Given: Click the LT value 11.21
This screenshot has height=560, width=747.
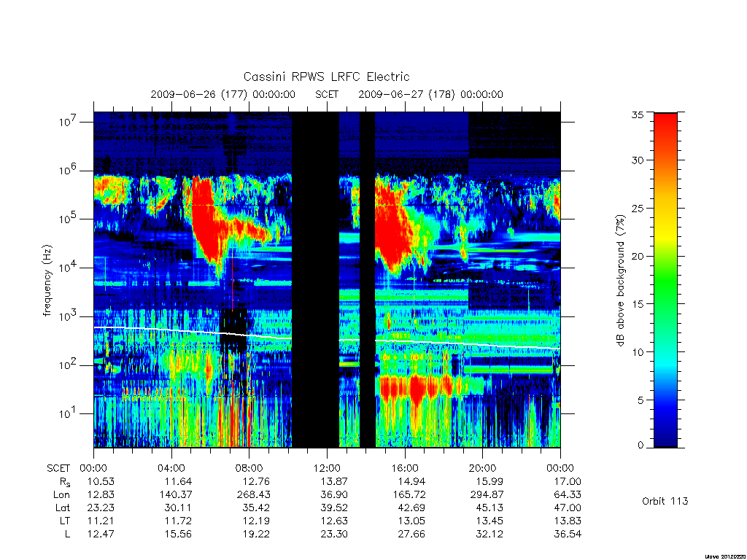Looking at the screenshot, I should [101, 521].
